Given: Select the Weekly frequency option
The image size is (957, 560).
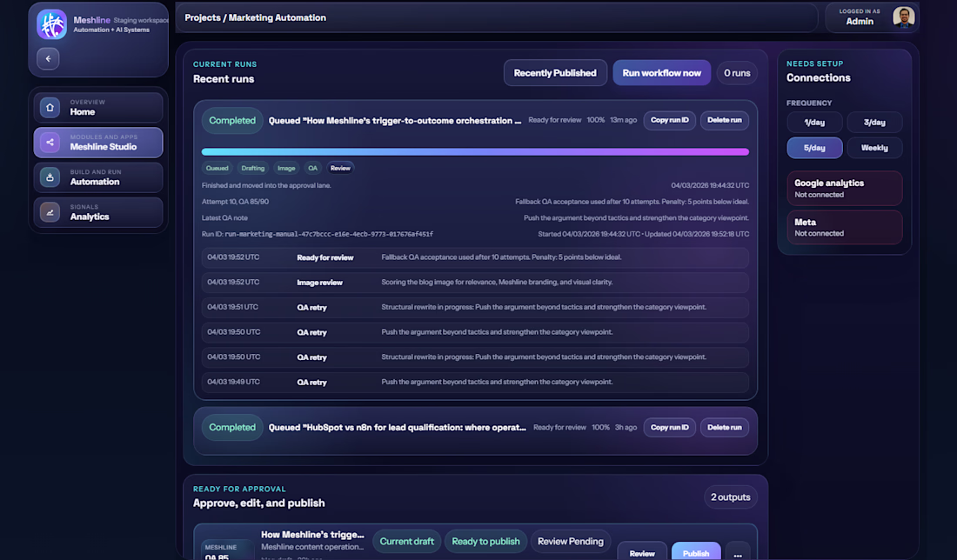Looking at the screenshot, I should point(874,148).
